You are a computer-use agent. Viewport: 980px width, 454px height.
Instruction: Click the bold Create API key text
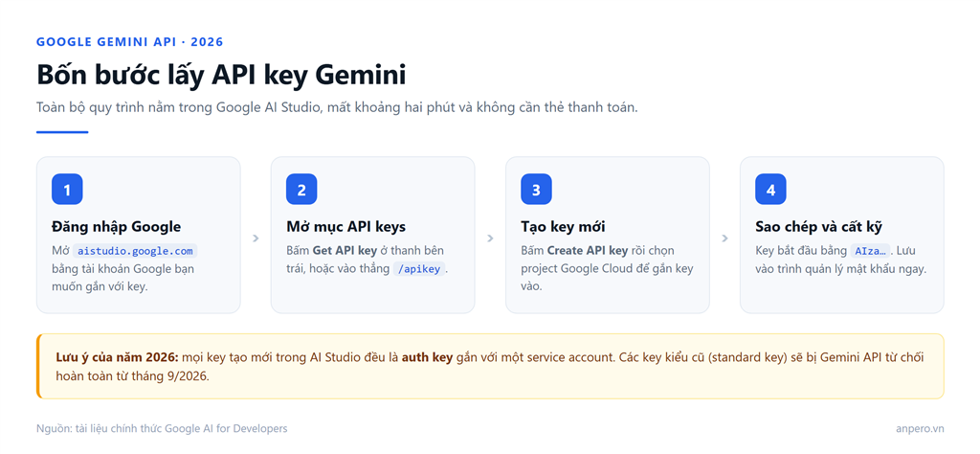tap(588, 251)
